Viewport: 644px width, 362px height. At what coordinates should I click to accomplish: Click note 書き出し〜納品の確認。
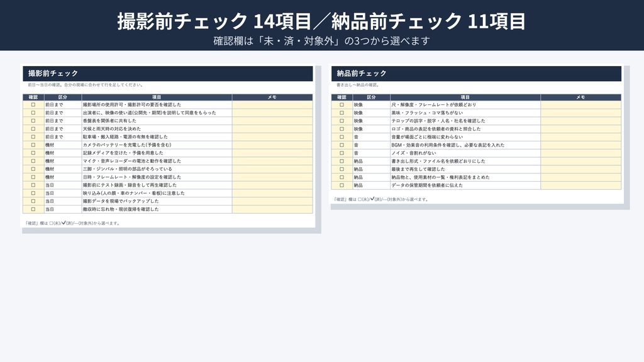point(358,85)
